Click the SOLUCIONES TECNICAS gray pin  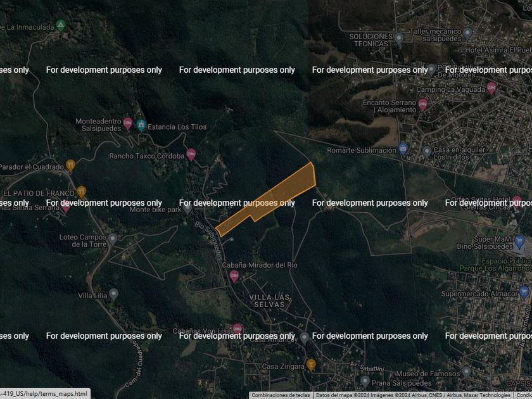pyautogui.click(x=399, y=39)
